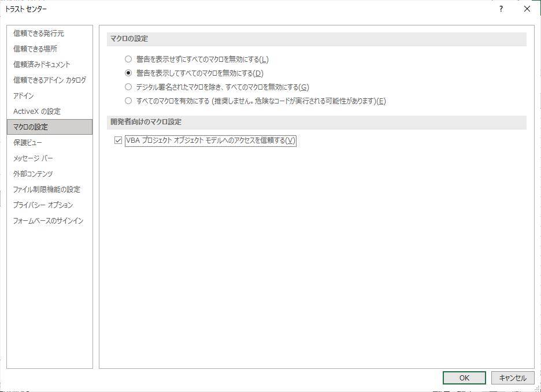This screenshot has height=392, width=541.
Task: Confirm settings with the OK button
Action: [x=464, y=377]
